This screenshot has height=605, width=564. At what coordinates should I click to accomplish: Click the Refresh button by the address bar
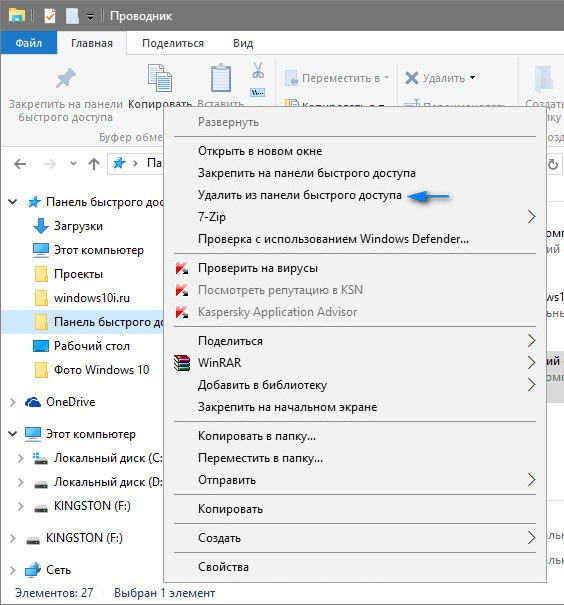click(x=553, y=164)
